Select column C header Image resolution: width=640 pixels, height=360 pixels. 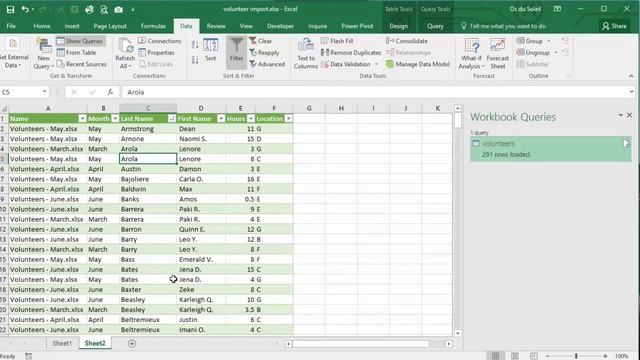pos(148,108)
